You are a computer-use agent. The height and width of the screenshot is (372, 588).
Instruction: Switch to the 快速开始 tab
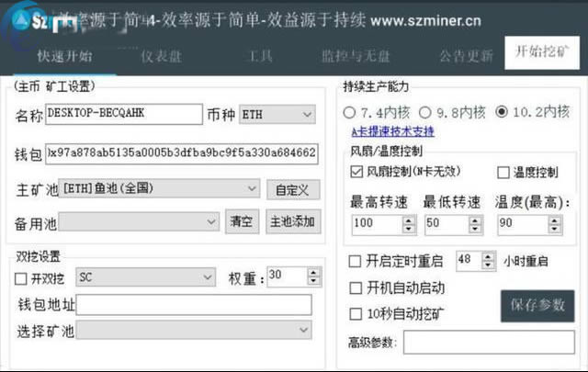[64, 56]
